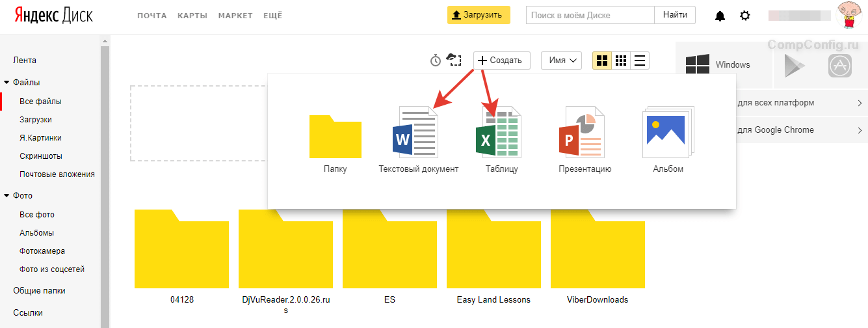This screenshot has height=328, width=868.
Task: Open Ссылки in sidebar
Action: pyautogui.click(x=28, y=313)
